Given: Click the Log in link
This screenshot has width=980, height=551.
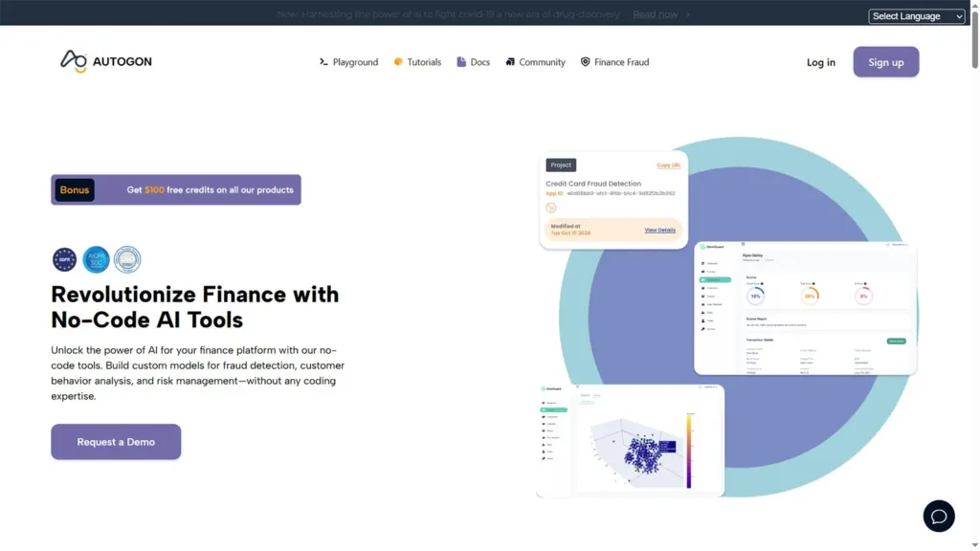Looking at the screenshot, I should click(820, 62).
